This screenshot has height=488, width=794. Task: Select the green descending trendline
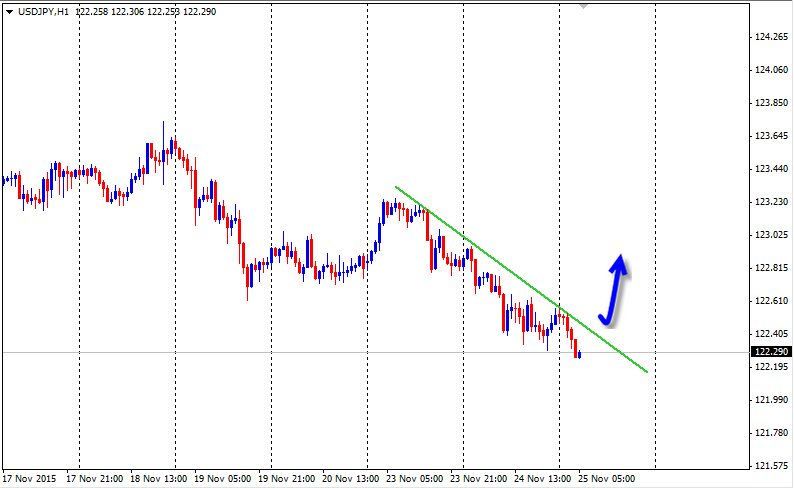[x=521, y=279]
